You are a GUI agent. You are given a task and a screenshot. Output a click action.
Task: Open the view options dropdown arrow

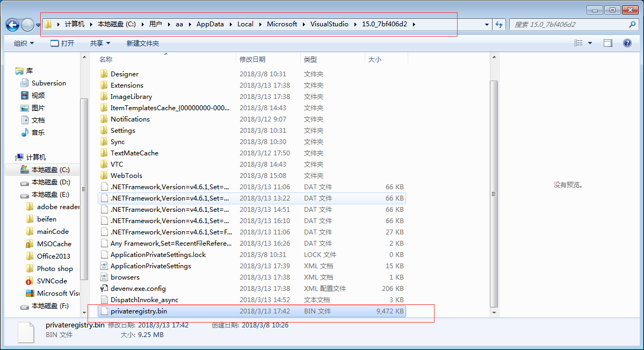coord(590,43)
